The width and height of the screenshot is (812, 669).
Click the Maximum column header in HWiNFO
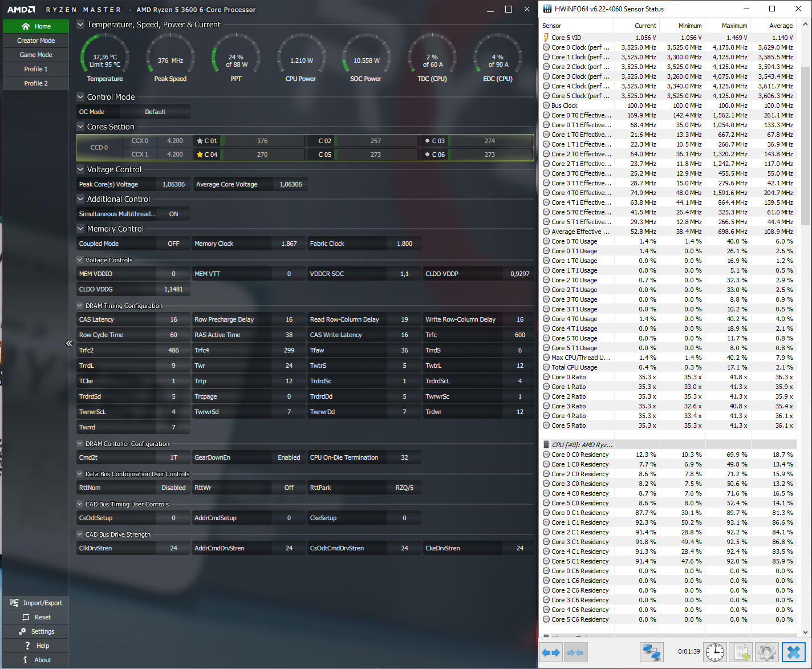point(728,26)
